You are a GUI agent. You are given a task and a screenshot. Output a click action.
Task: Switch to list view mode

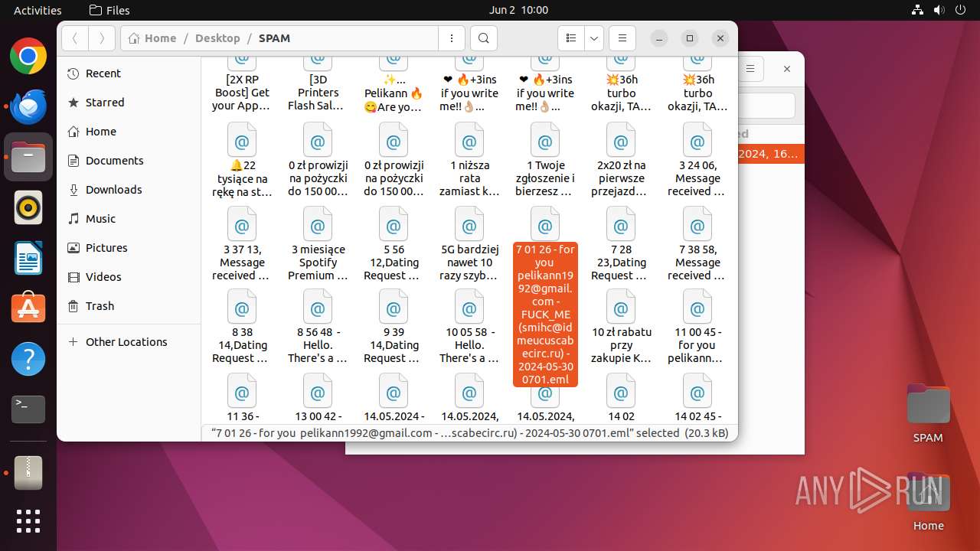point(570,38)
